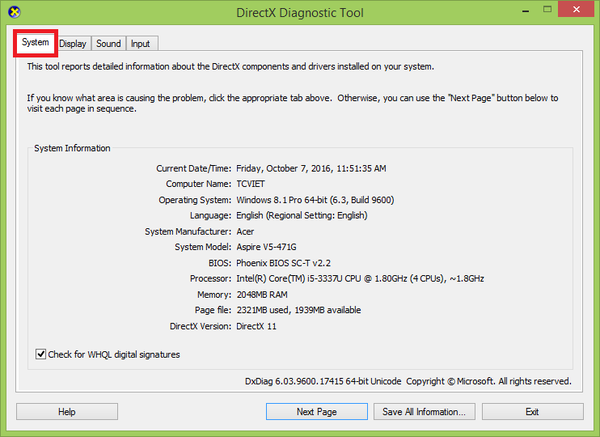Select the computer name TCVIET
The image size is (600, 437).
251,184
